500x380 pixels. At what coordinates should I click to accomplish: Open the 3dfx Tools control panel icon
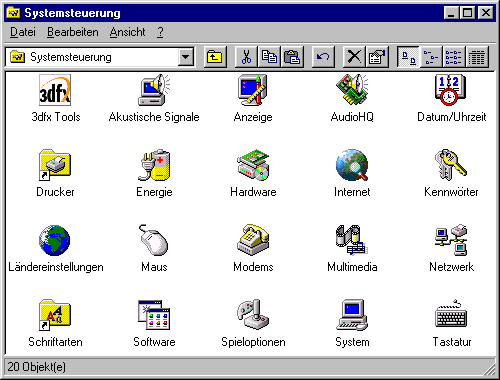pyautogui.click(x=55, y=90)
